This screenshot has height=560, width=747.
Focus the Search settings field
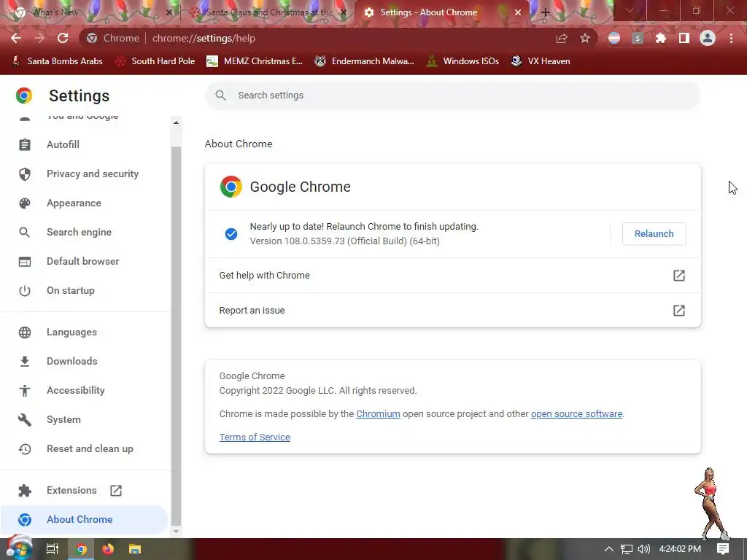tap(452, 96)
